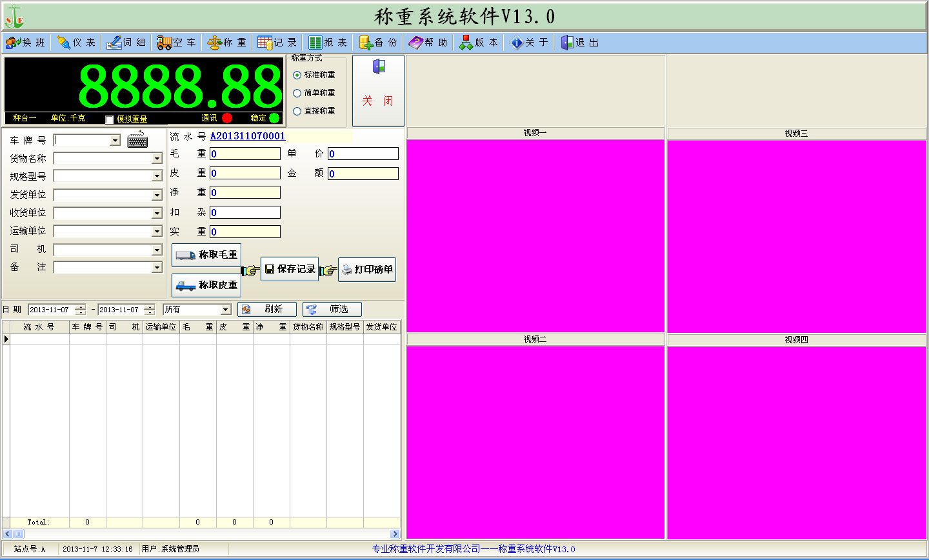Open the 报表 reports toolbar icon
Viewport: 929px width, 560px height.
(315, 43)
